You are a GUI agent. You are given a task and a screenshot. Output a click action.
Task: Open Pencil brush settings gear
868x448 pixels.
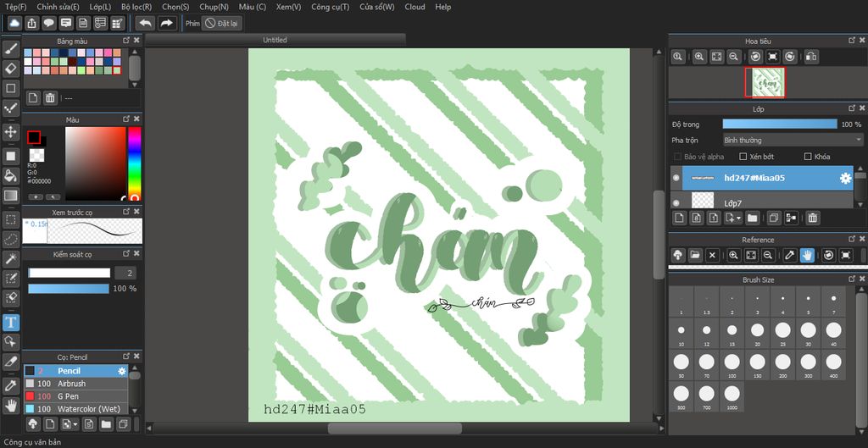click(122, 371)
